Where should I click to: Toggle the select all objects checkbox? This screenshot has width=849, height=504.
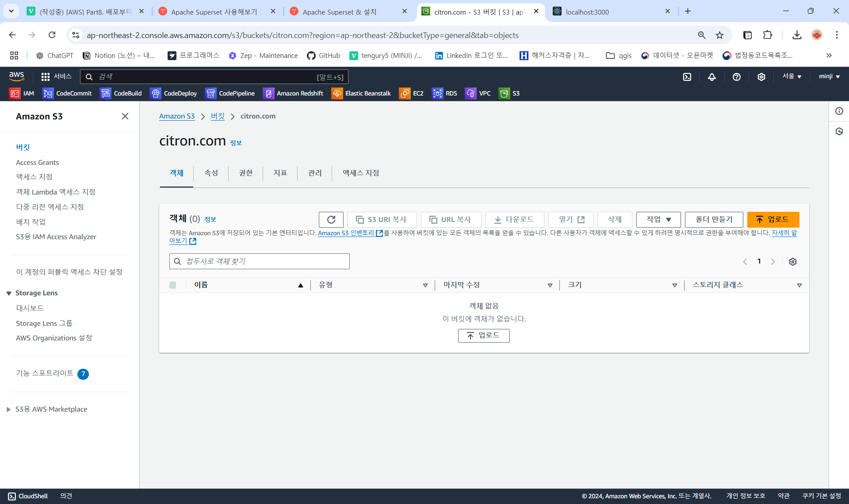click(x=173, y=285)
